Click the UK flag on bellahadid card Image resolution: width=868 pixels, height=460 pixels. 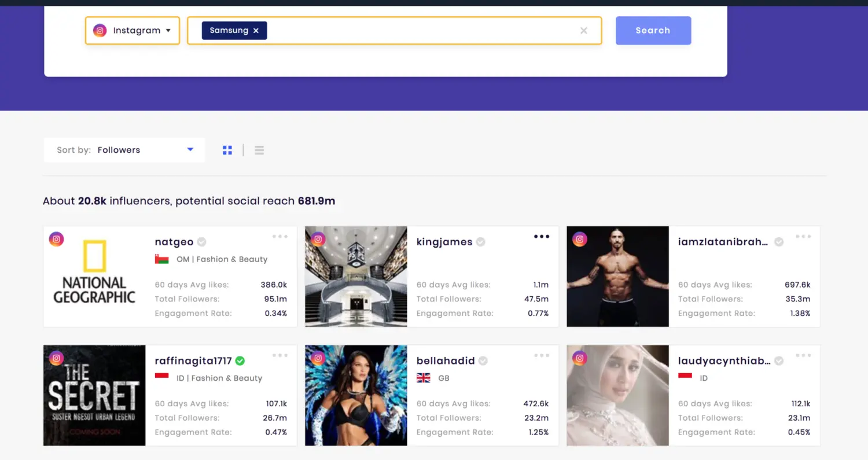click(423, 378)
